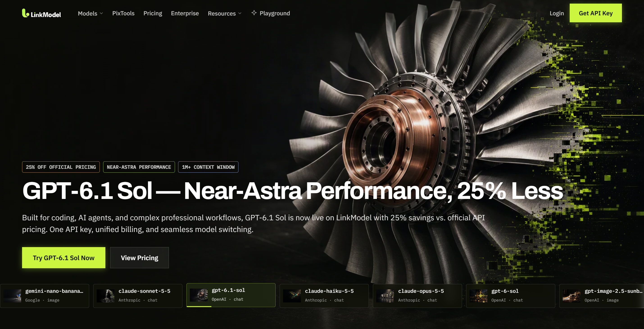Open the Playground link
This screenshot has width=644, height=329.
(275, 13)
